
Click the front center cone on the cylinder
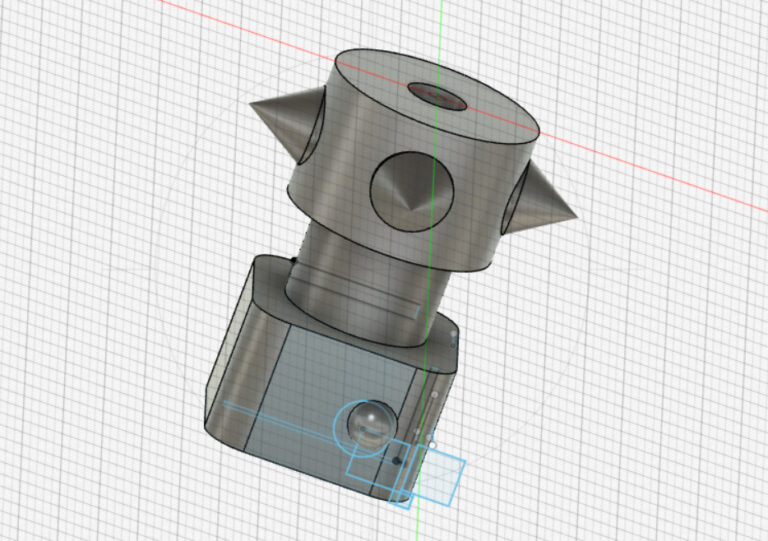410,192
